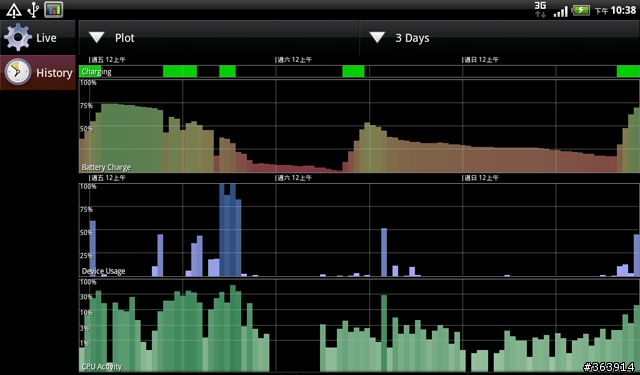Image resolution: width=640 pixels, height=375 pixels.
Task: Tap the rightmost green Charging segment
Action: tap(628, 72)
